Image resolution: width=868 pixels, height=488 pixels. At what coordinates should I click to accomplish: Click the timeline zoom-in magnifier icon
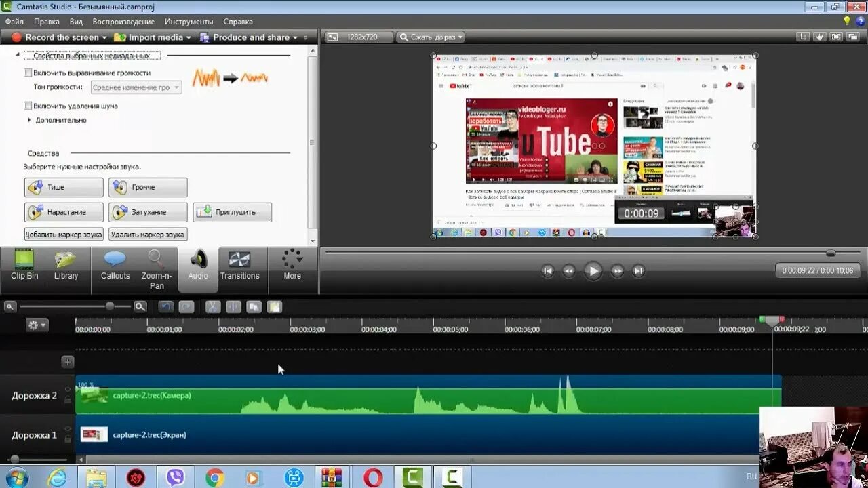click(x=140, y=307)
